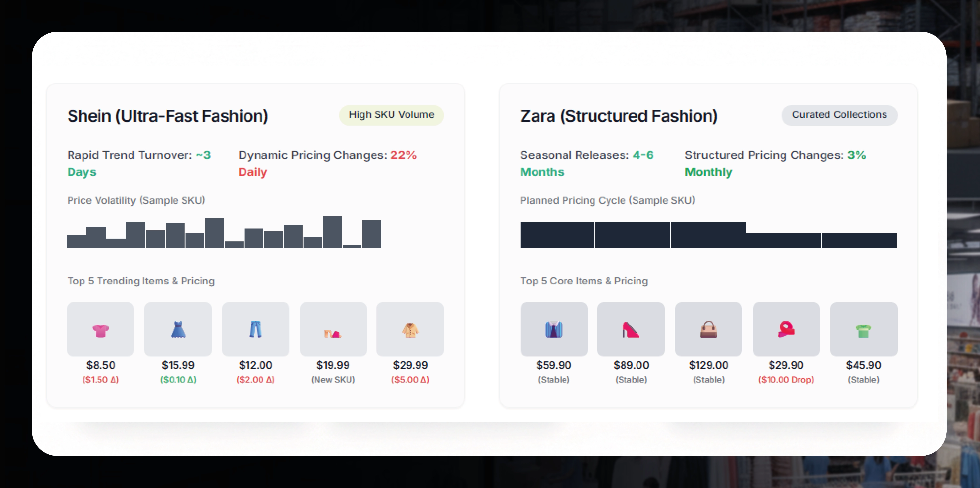Click the swimsuit icon showing $10.00 Drop
This screenshot has height=488, width=980.
coord(786,329)
